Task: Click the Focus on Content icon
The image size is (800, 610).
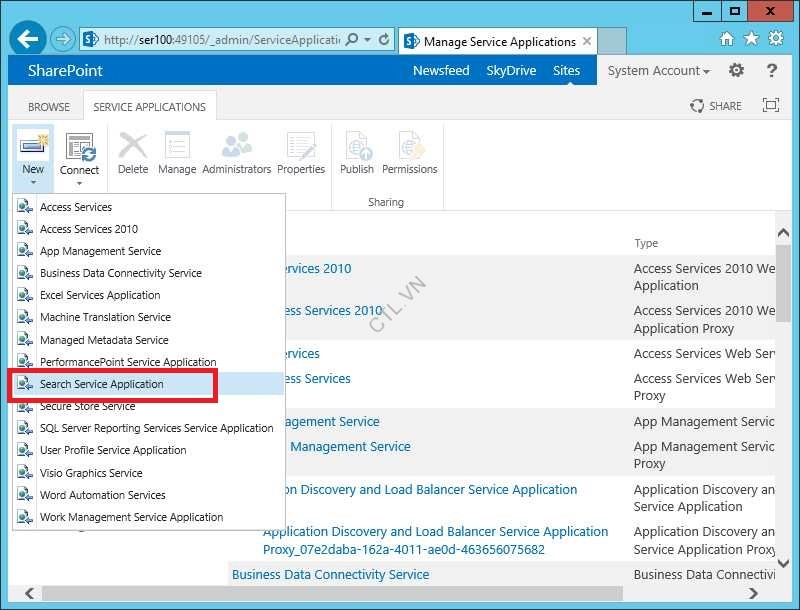Action: tap(770, 105)
